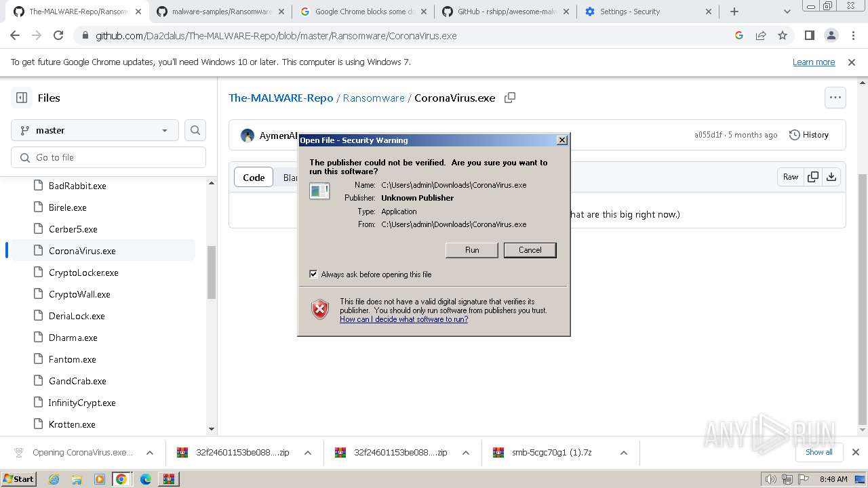Open commit History link
This screenshot has width=868, height=488.
pos(809,135)
